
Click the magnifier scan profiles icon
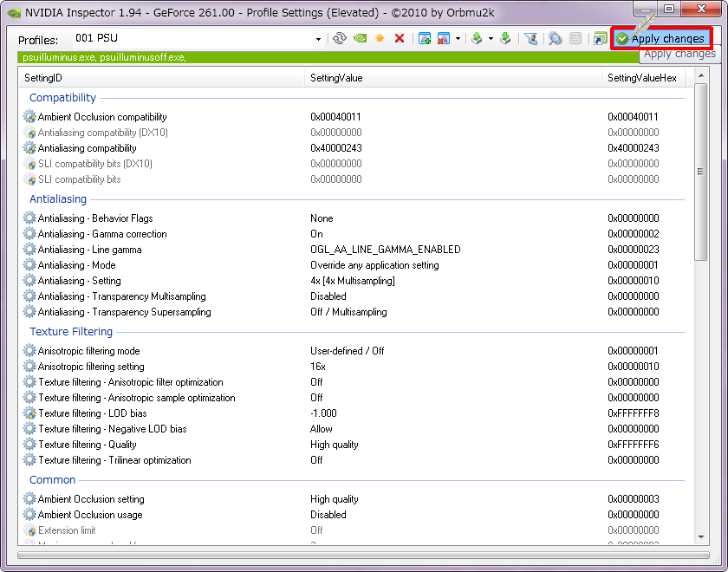pos(556,38)
